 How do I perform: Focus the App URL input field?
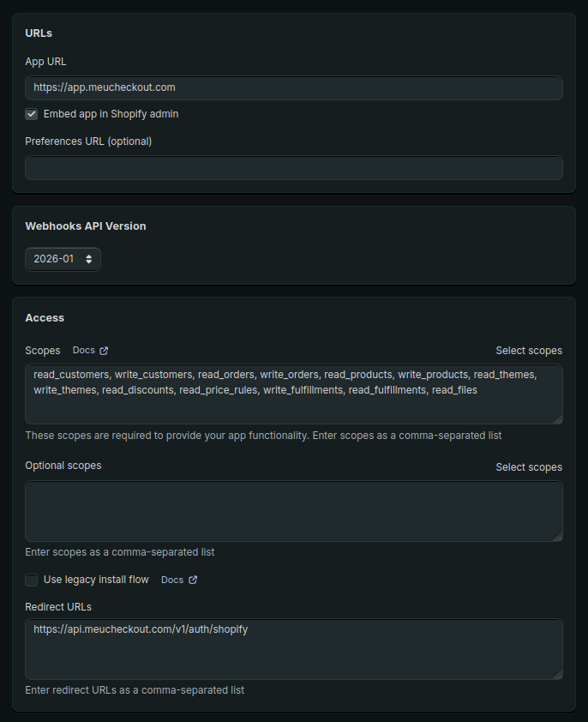click(293, 87)
